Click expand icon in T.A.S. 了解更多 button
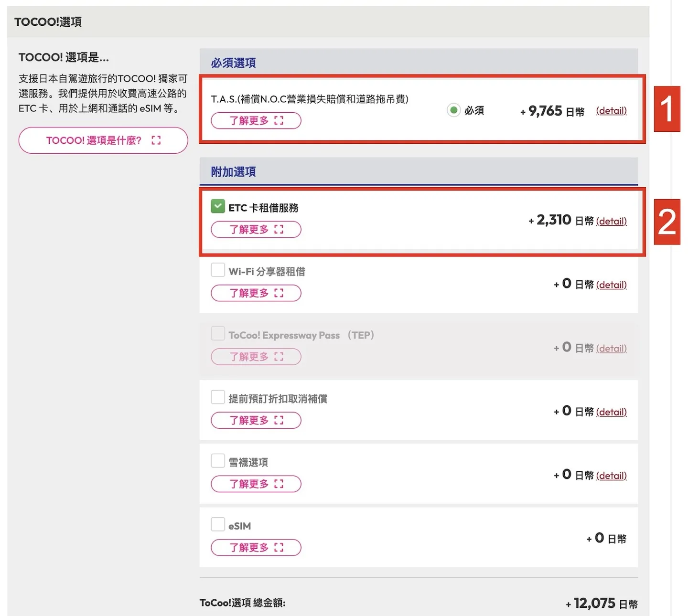 coord(279,121)
